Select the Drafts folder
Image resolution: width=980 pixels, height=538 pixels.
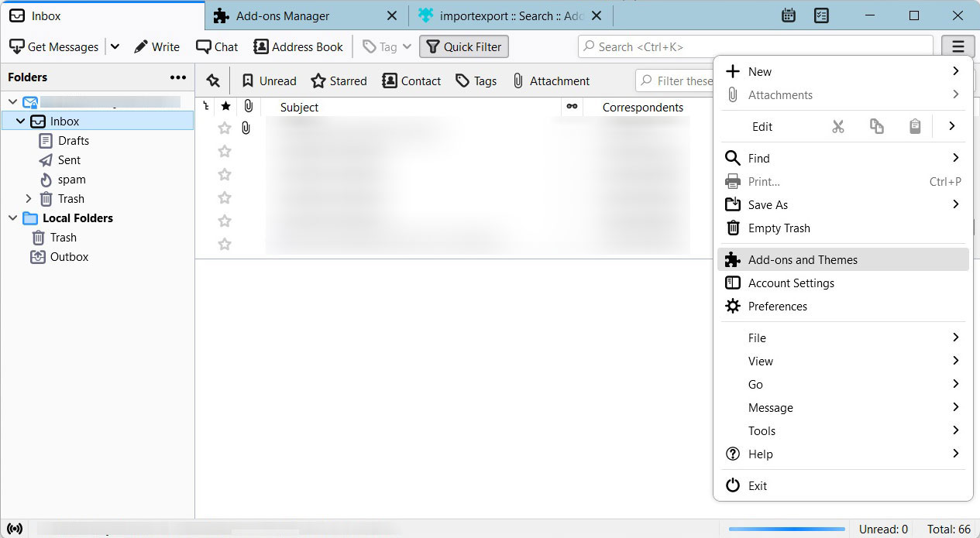(x=74, y=141)
